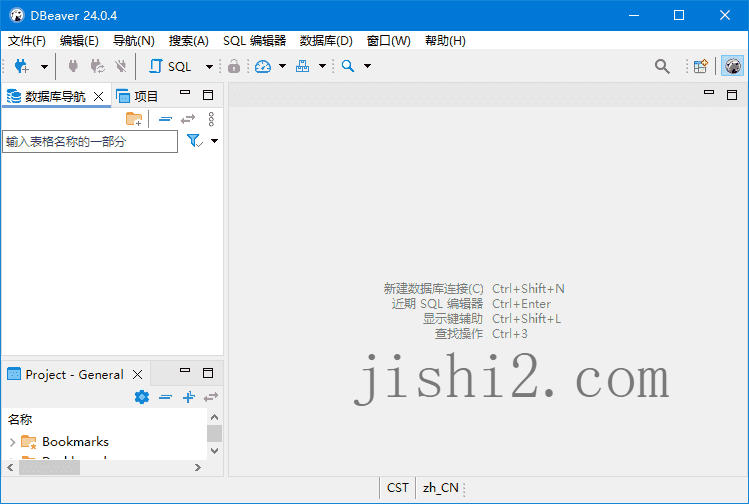The height and width of the screenshot is (504, 749).
Task: Close the Project - General tab
Action: coord(138,375)
